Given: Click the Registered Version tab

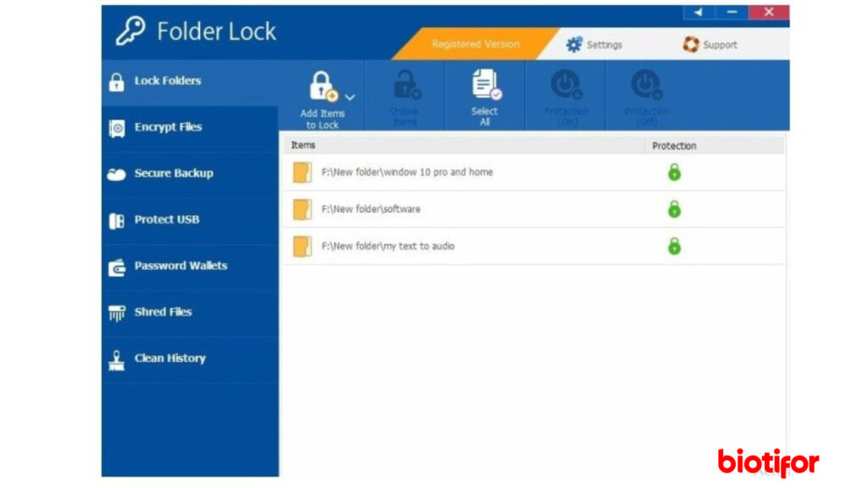Looking at the screenshot, I should coord(476,44).
